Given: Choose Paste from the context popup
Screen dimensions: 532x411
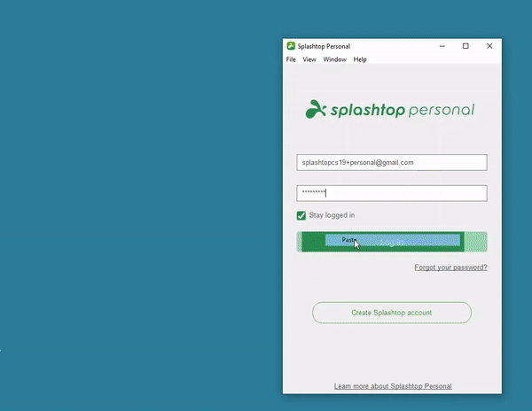Looking at the screenshot, I should 393,240.
